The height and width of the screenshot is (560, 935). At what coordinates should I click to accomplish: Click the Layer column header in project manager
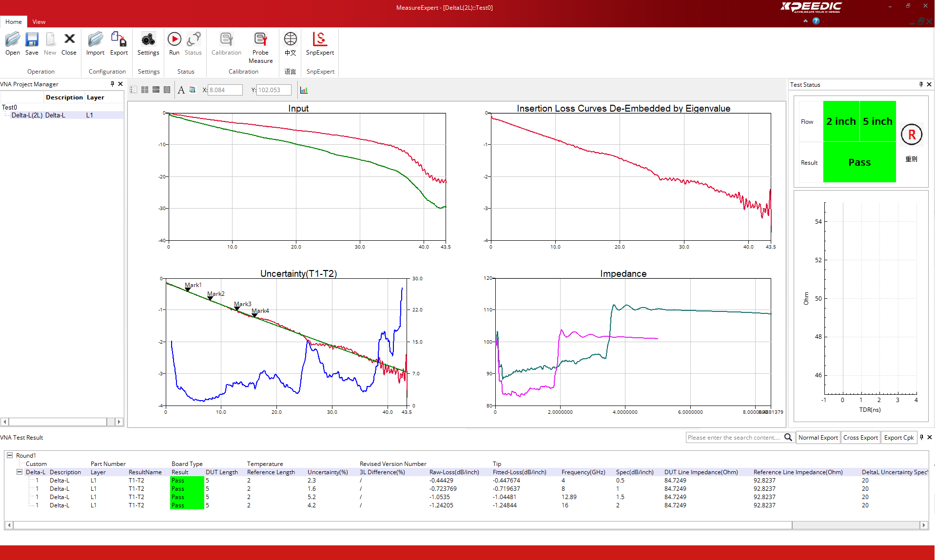[96, 97]
